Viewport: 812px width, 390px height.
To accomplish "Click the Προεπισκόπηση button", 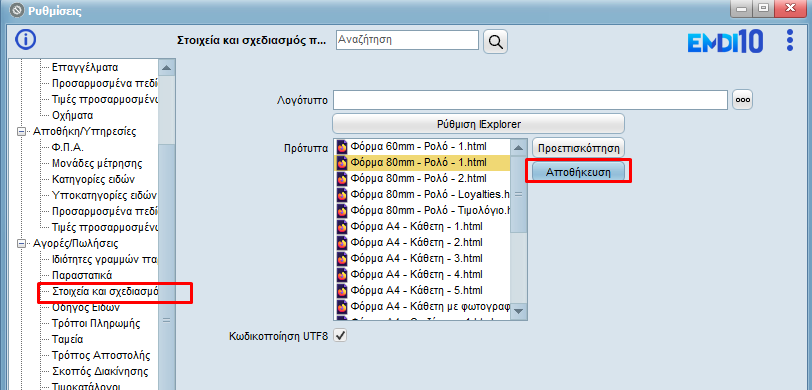I will click(578, 148).
